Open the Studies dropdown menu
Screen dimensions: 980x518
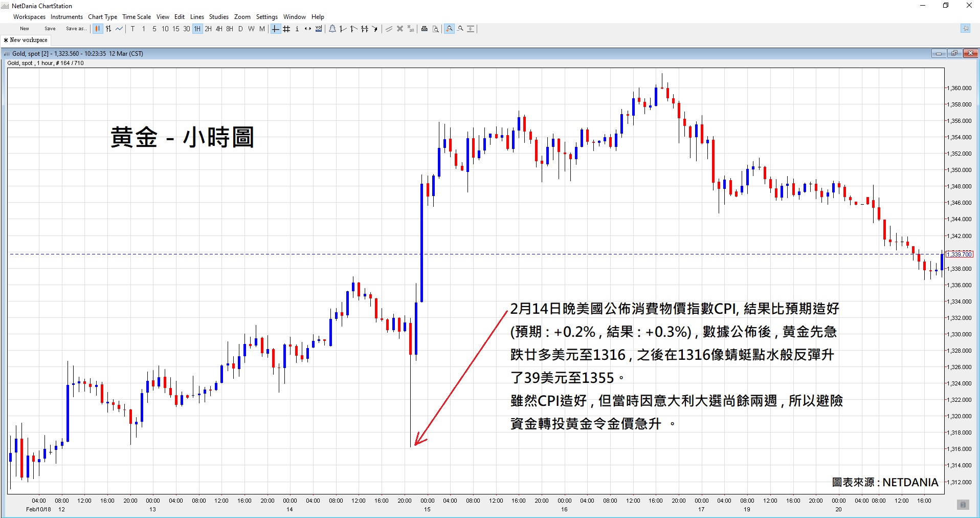click(218, 17)
